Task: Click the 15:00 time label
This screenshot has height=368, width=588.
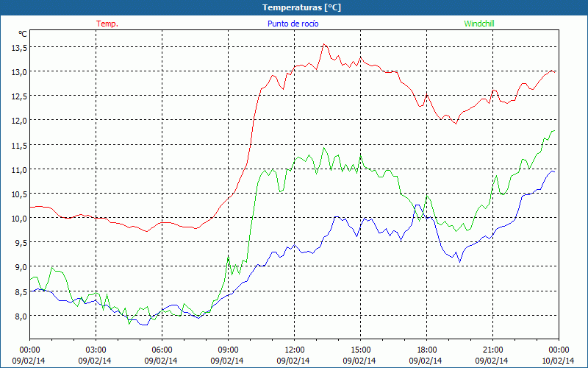Action: tap(360, 350)
